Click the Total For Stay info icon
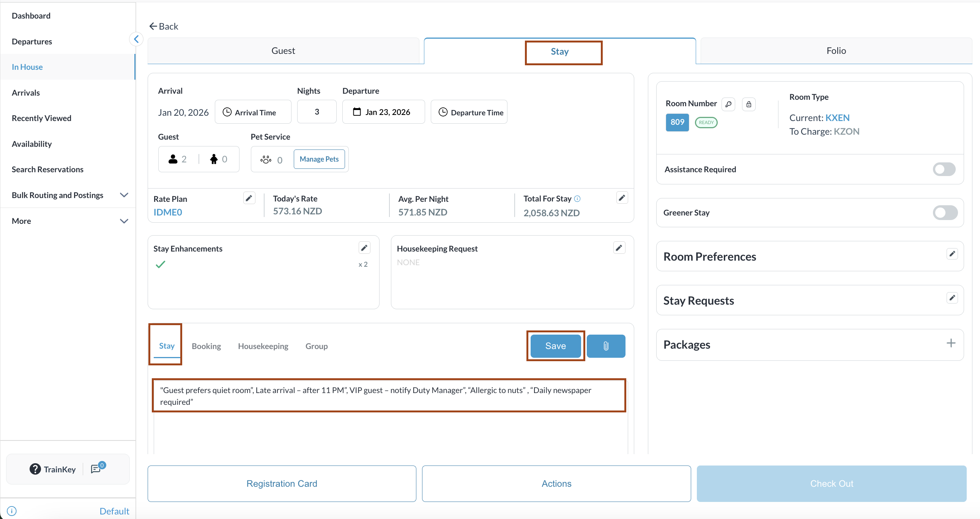980x519 pixels. 577,198
